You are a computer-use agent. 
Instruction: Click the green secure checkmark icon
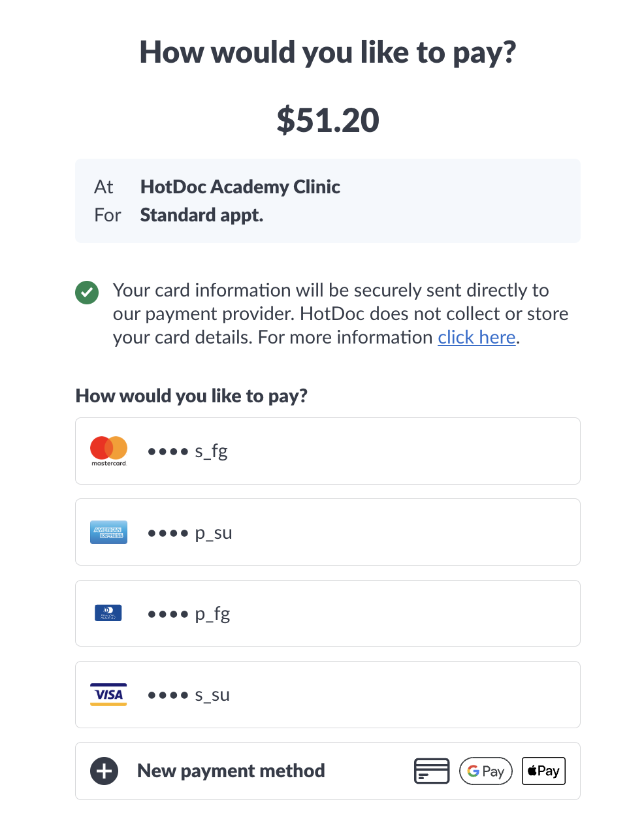coord(87,293)
